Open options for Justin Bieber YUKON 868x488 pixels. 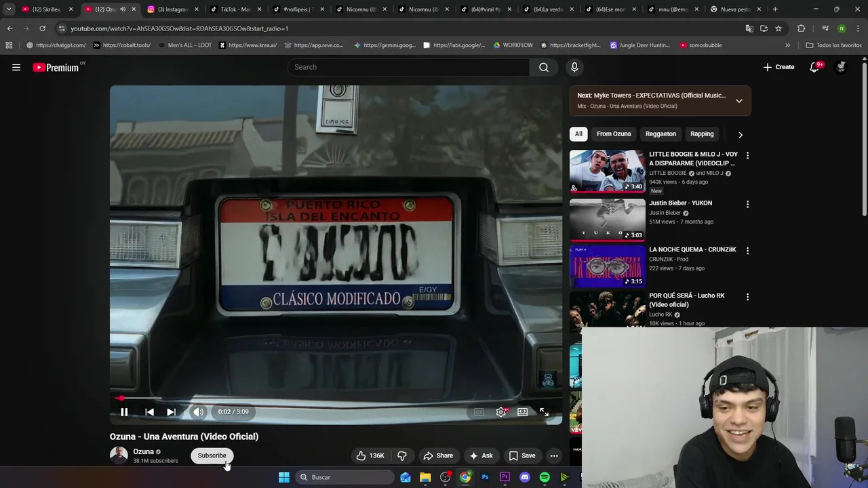[x=747, y=204]
